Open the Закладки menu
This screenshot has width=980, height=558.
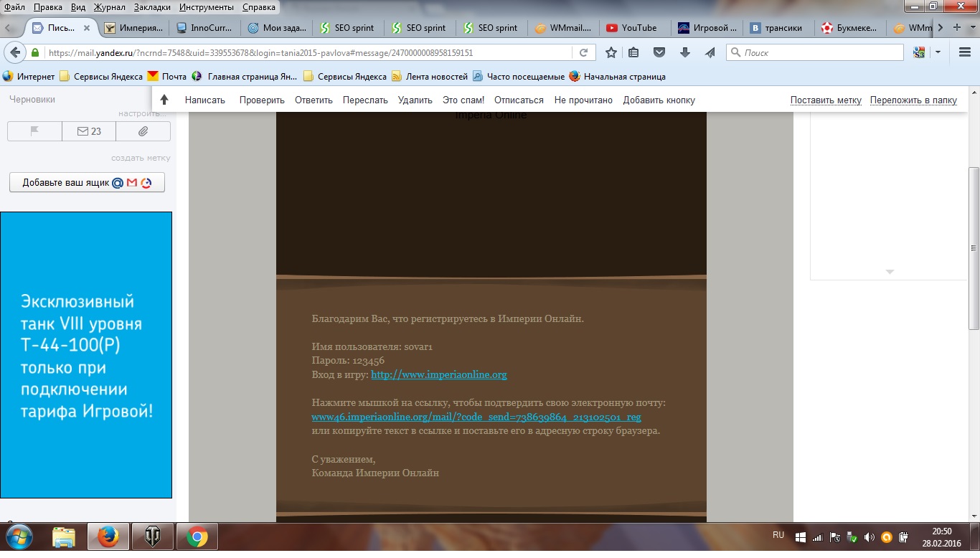[152, 7]
